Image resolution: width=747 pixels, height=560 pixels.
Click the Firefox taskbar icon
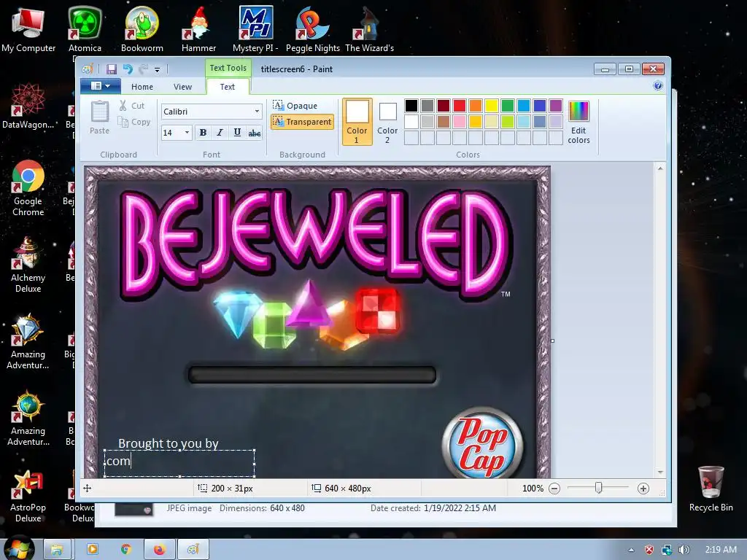pos(159,550)
